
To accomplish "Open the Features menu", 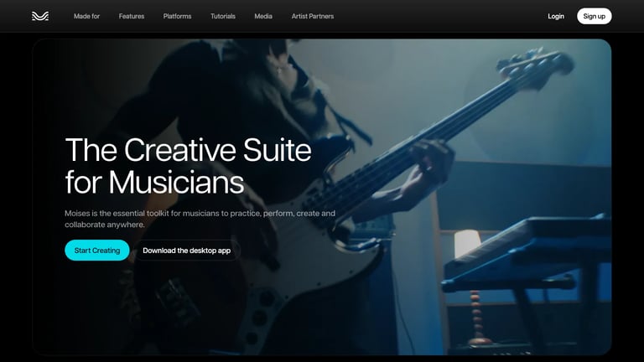I will pos(132,17).
